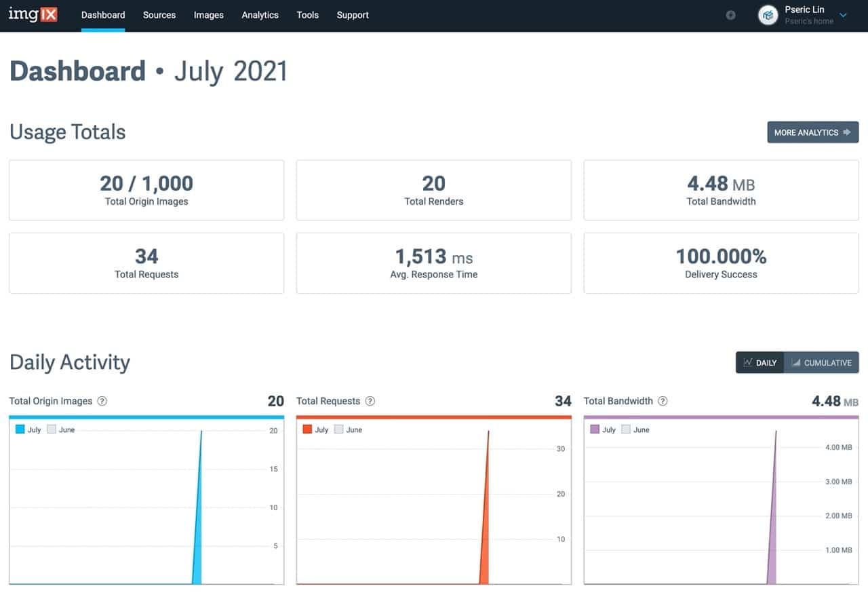
Task: Expand the Pseric Lin account dropdown arrow
Action: 843,15
